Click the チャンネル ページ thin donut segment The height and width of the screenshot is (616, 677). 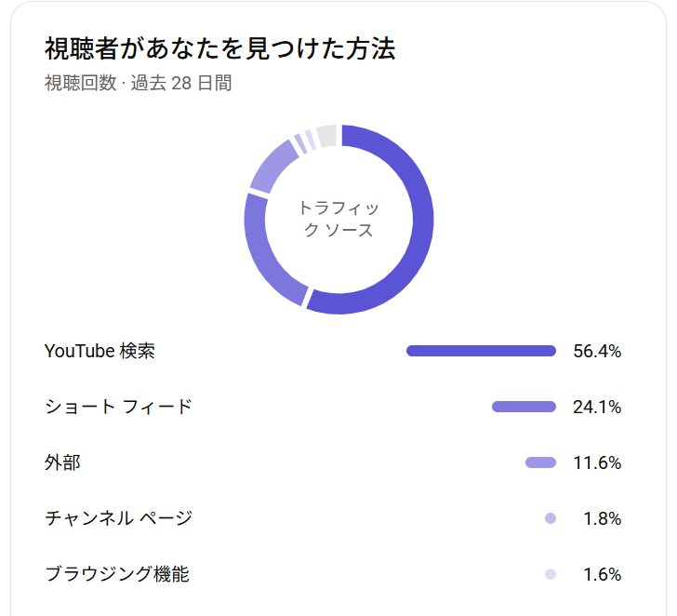point(300,143)
